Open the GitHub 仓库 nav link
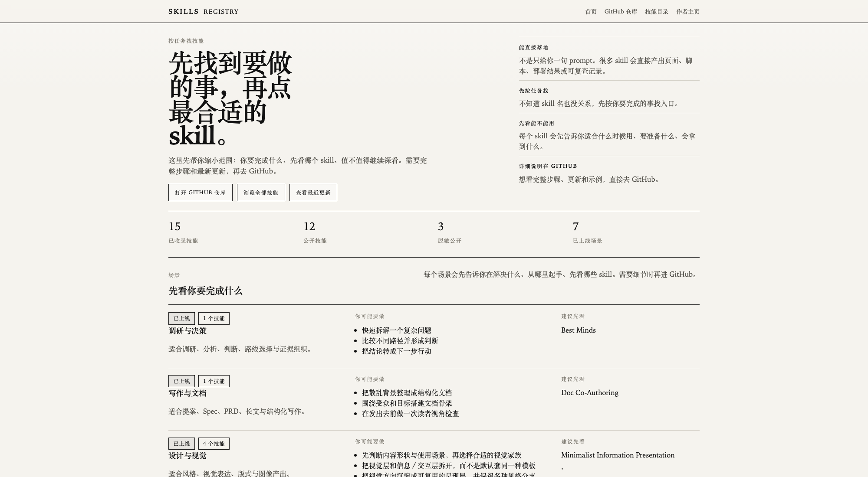This screenshot has width=868, height=477. point(621,12)
